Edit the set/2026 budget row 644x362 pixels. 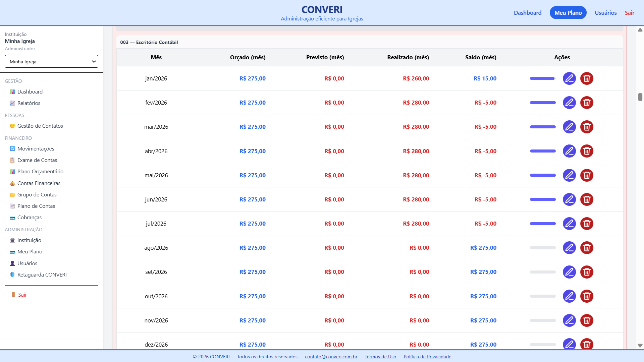tap(569, 272)
